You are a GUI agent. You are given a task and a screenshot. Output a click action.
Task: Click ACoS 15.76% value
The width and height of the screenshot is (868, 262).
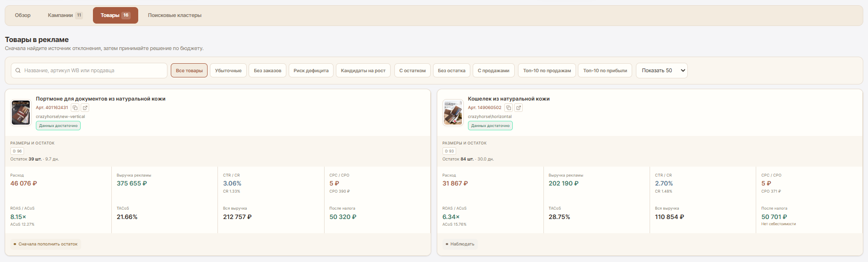[454, 224]
